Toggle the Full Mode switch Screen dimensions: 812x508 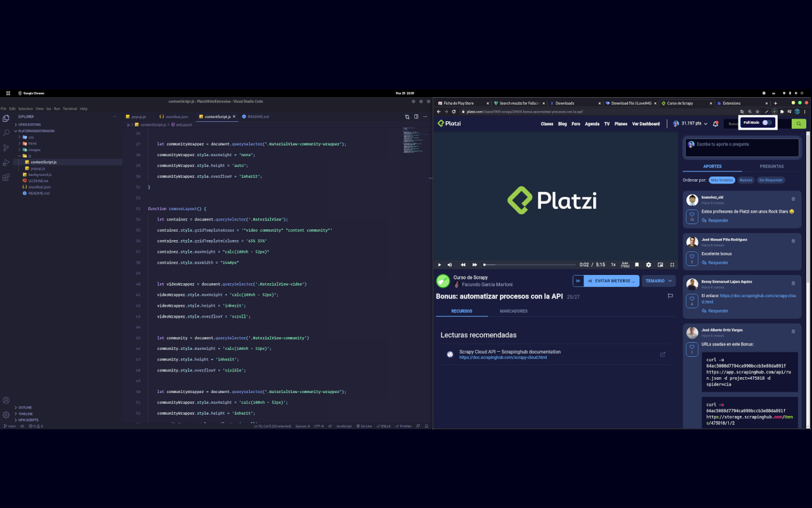(768, 123)
